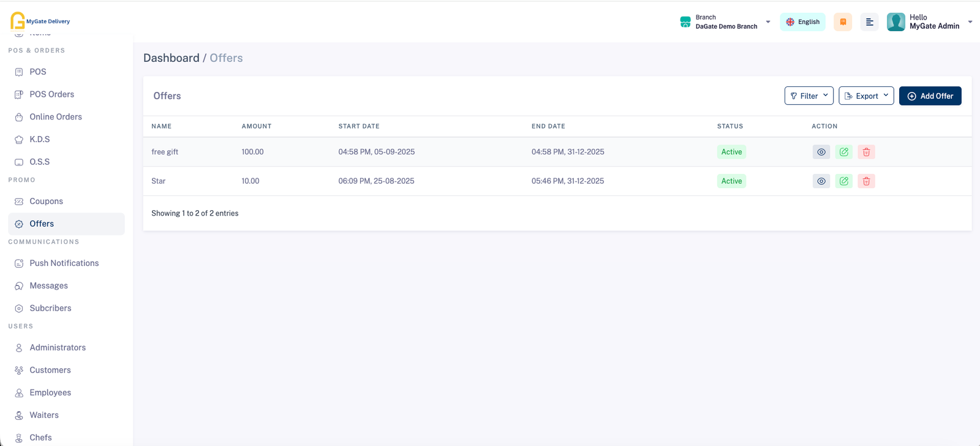Toggle sidebar with the menu lines icon
980x446 pixels.
point(869,22)
